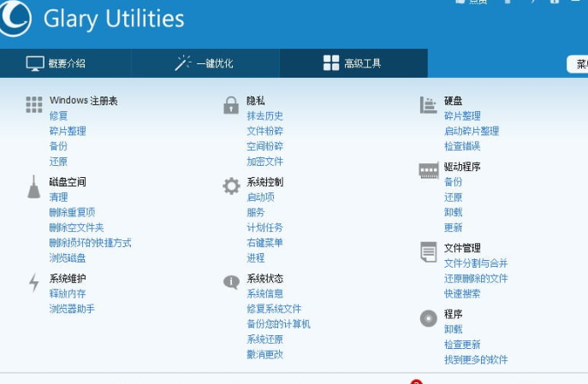Click the magic wand icon for 一键优化
The image size is (588, 384).
pyautogui.click(x=183, y=63)
